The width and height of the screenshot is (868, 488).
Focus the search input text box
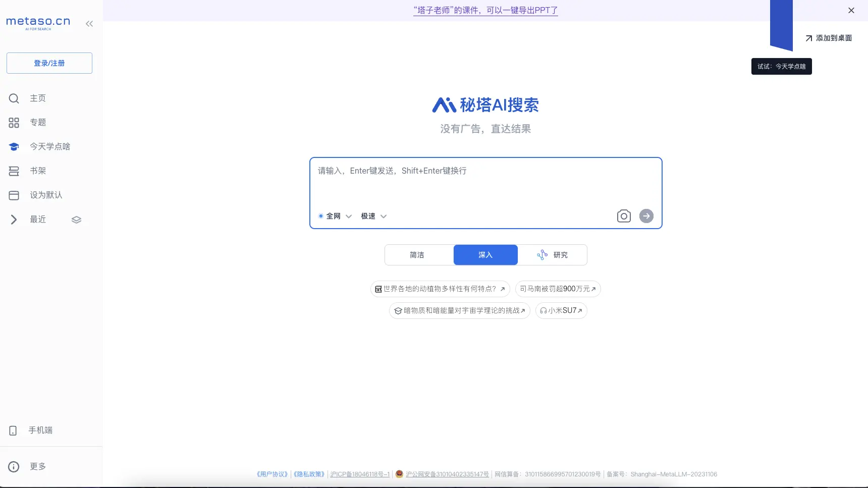485,182
